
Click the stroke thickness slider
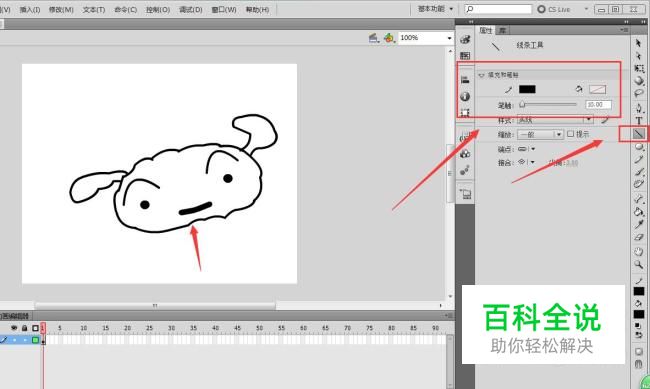pos(548,105)
